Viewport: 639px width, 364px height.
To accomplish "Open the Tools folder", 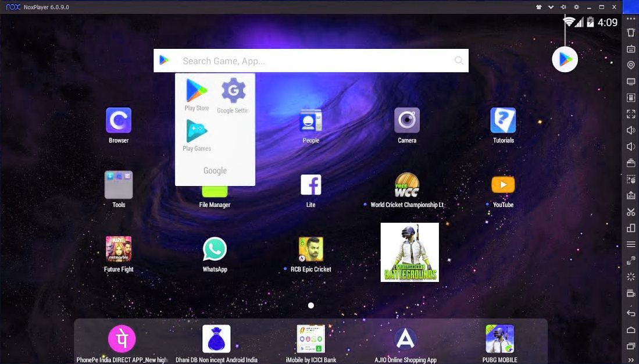I will pos(119,185).
